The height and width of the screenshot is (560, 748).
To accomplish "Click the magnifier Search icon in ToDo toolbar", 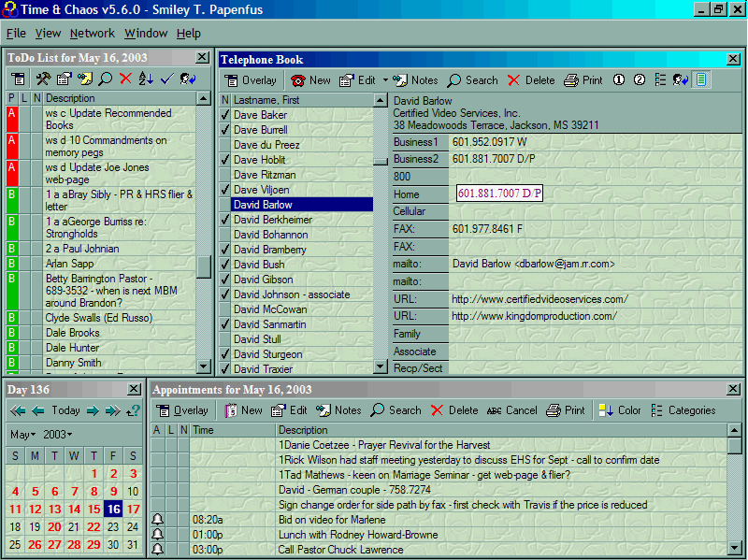I will click(x=105, y=79).
